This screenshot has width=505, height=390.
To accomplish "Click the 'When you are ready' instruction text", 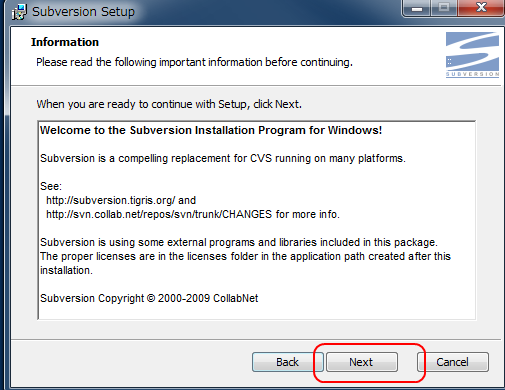I will click(x=169, y=104).
